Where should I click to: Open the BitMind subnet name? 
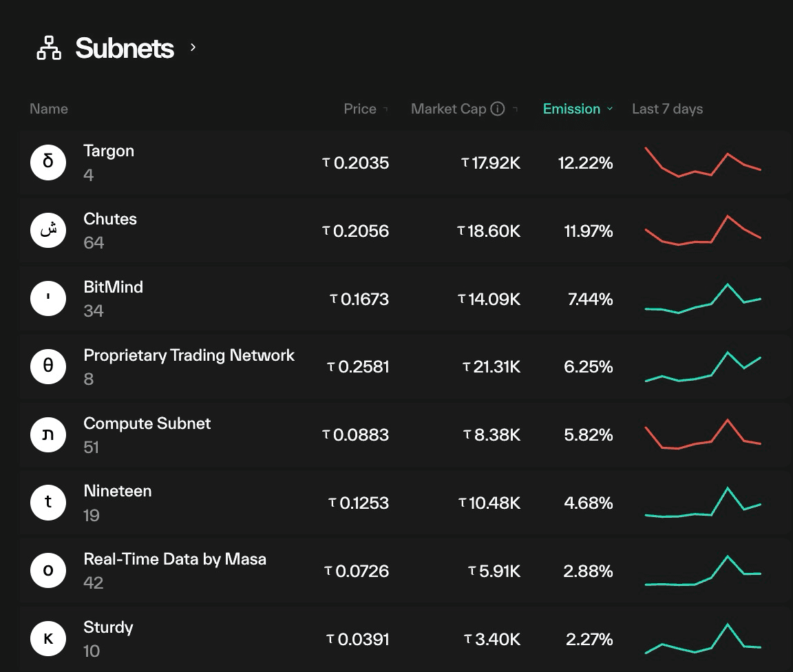114,287
